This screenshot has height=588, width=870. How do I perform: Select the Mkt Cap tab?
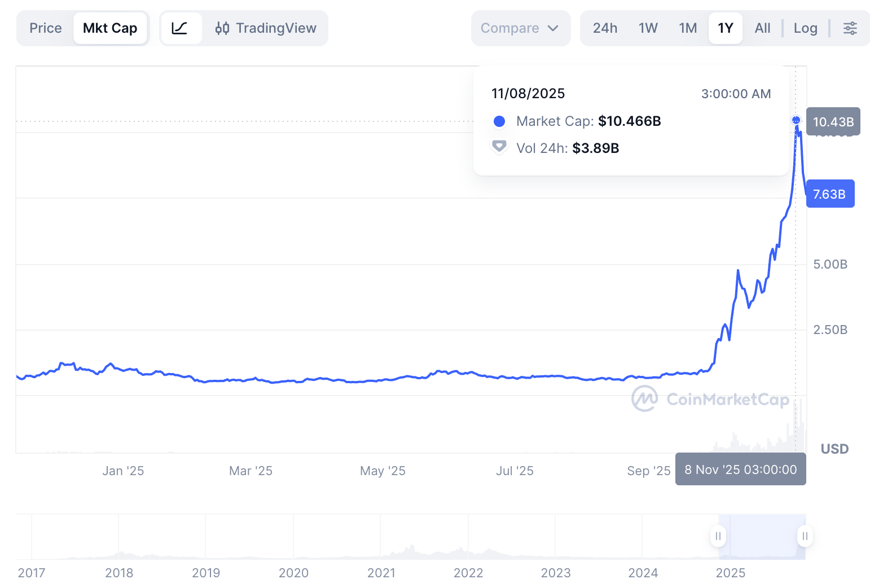110,28
